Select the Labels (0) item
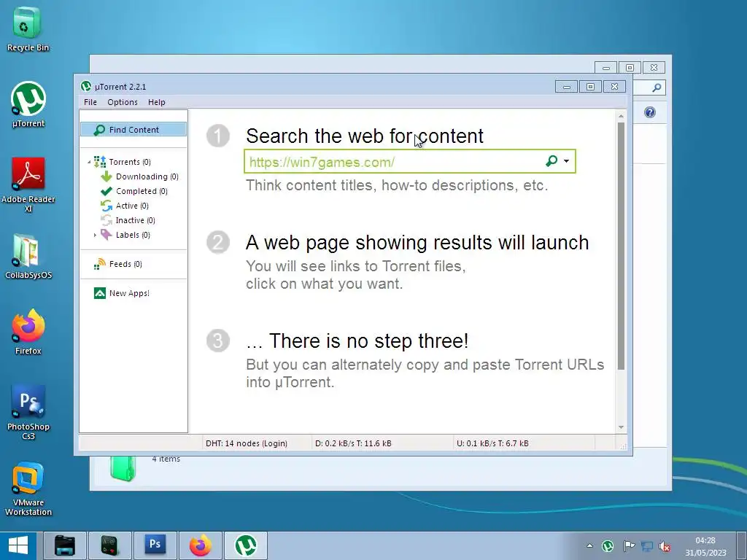747x560 pixels. pos(133,235)
